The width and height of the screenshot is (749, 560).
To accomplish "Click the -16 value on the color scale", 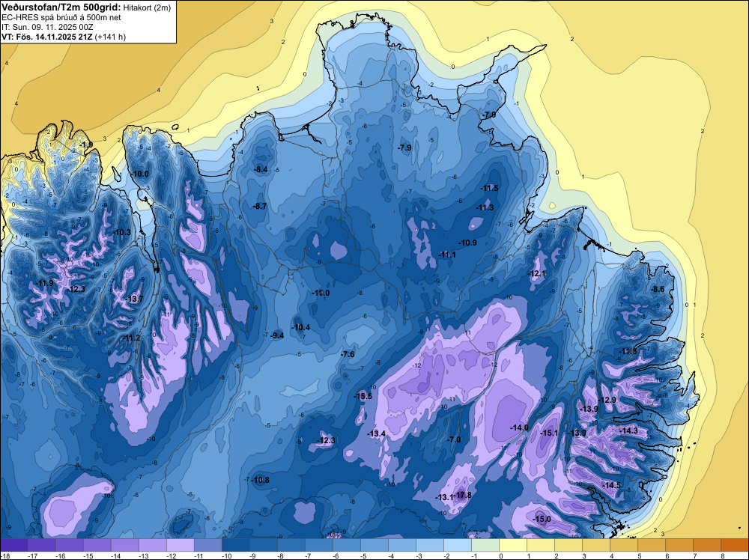I will [x=60, y=556].
